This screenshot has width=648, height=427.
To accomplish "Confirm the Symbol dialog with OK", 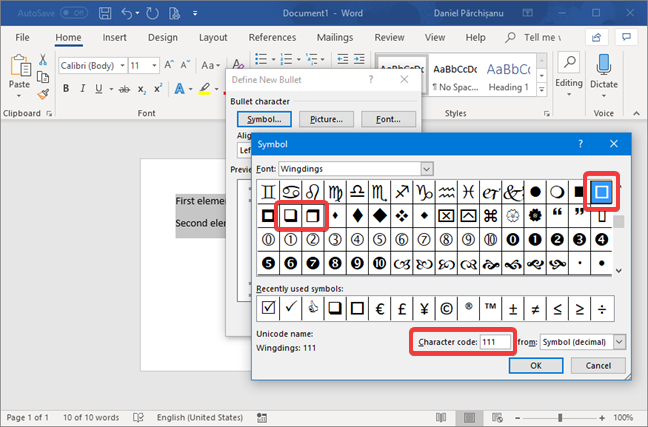I will click(x=536, y=365).
